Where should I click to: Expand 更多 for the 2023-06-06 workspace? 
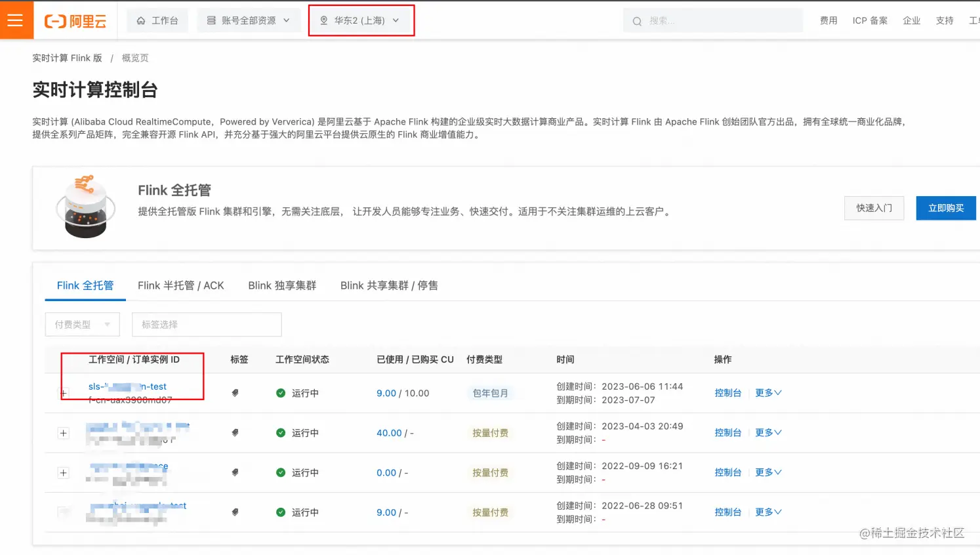(768, 393)
